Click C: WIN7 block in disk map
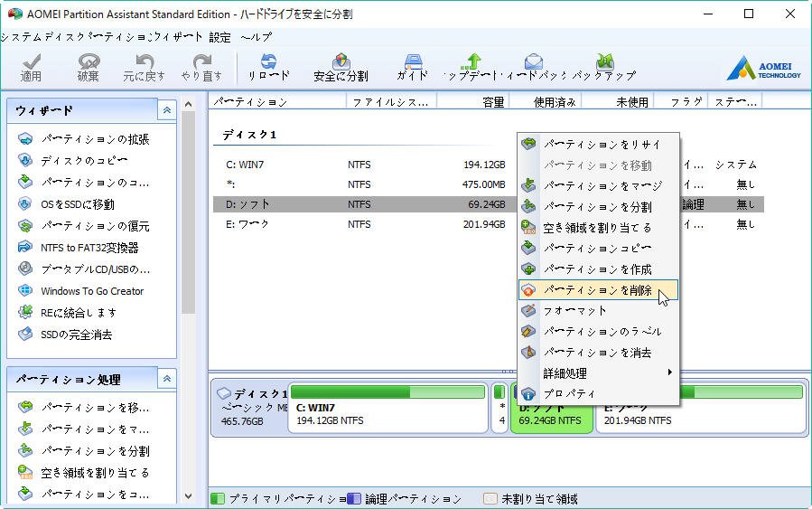The width and height of the screenshot is (812, 509). tap(387, 408)
